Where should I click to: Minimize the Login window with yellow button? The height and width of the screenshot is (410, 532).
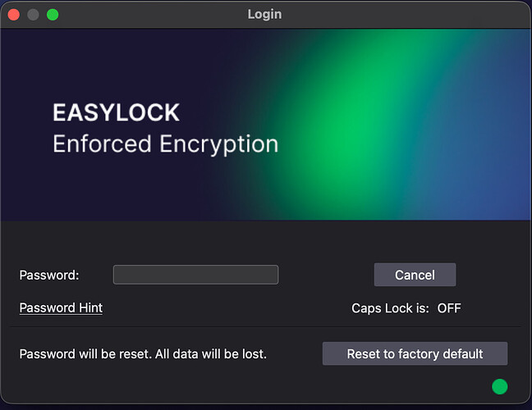33,14
